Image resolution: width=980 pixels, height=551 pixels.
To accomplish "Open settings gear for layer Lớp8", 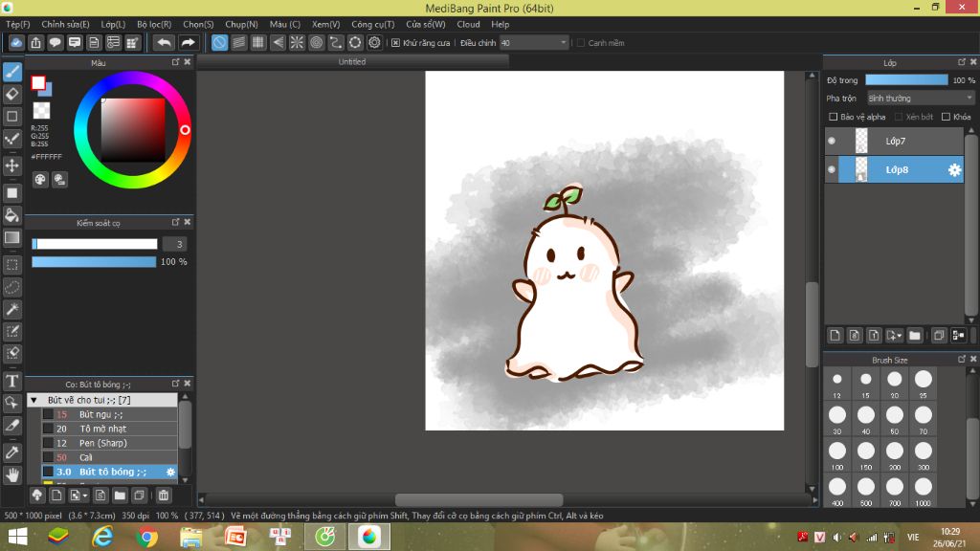I will [954, 170].
